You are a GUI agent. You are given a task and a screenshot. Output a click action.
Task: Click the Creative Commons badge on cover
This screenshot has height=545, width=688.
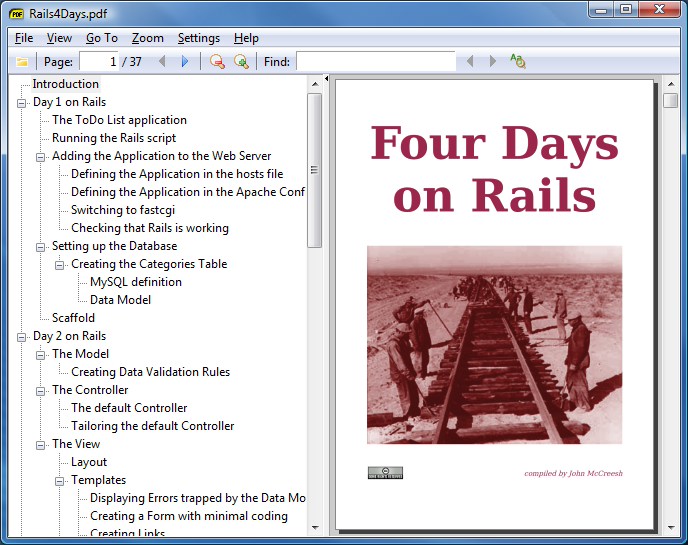[x=385, y=473]
